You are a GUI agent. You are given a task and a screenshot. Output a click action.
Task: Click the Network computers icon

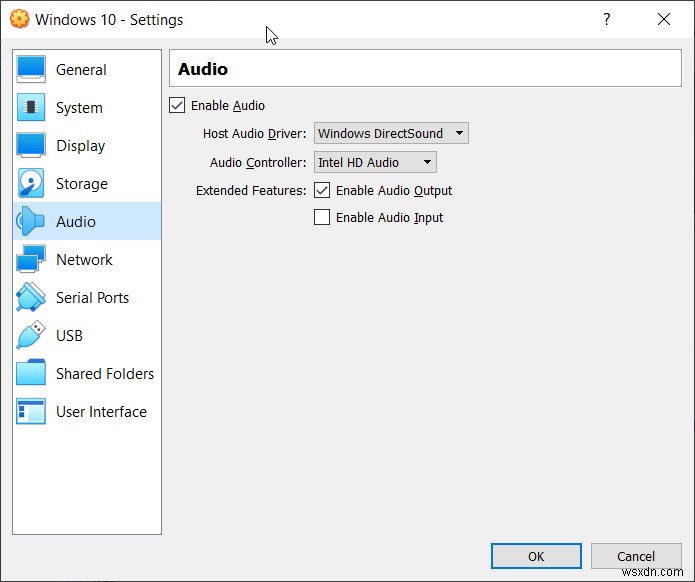pos(31,259)
